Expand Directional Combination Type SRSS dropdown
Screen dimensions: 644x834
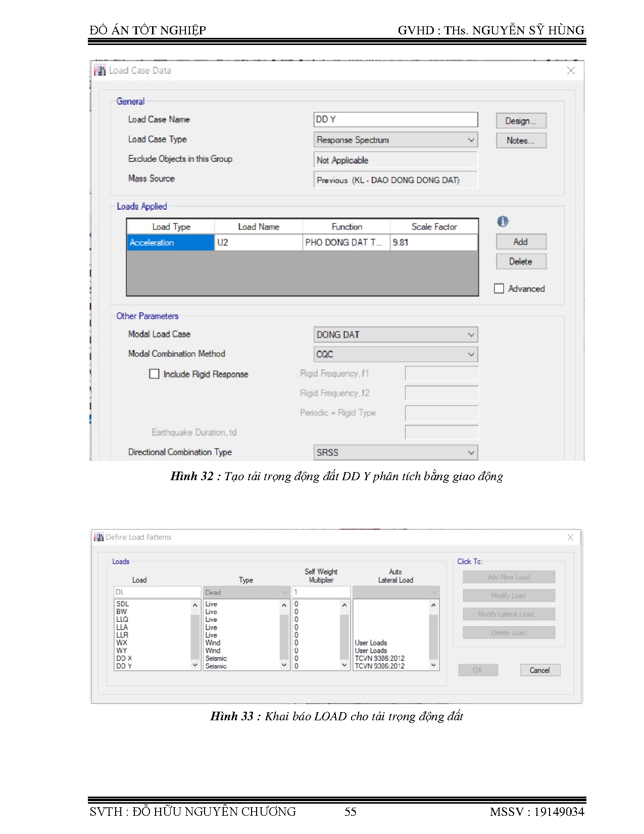tap(395, 452)
